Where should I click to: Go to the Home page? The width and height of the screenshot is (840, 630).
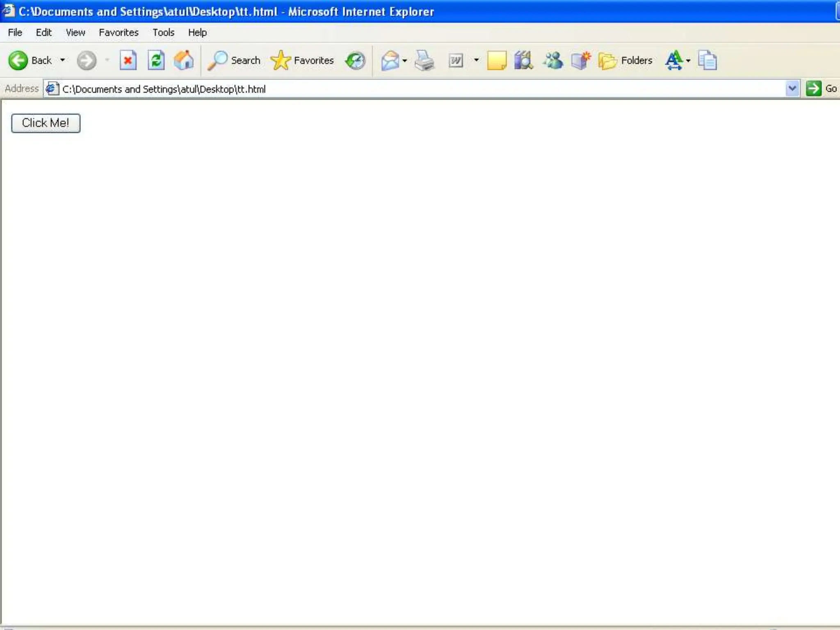[x=183, y=61]
